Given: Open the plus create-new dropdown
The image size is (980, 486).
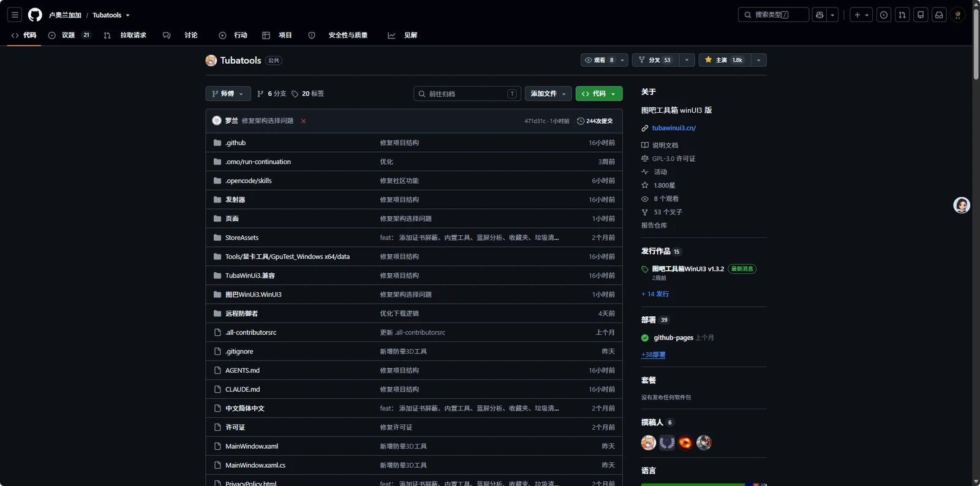Looking at the screenshot, I should [861, 15].
